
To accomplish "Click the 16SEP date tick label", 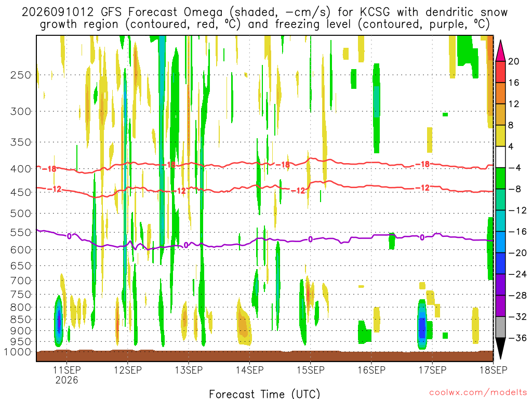I will tap(371, 370).
